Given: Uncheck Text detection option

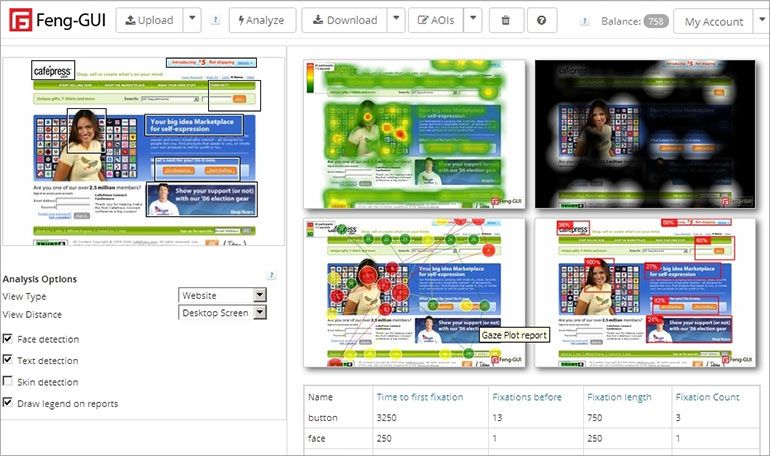Looking at the screenshot, I should 9,360.
